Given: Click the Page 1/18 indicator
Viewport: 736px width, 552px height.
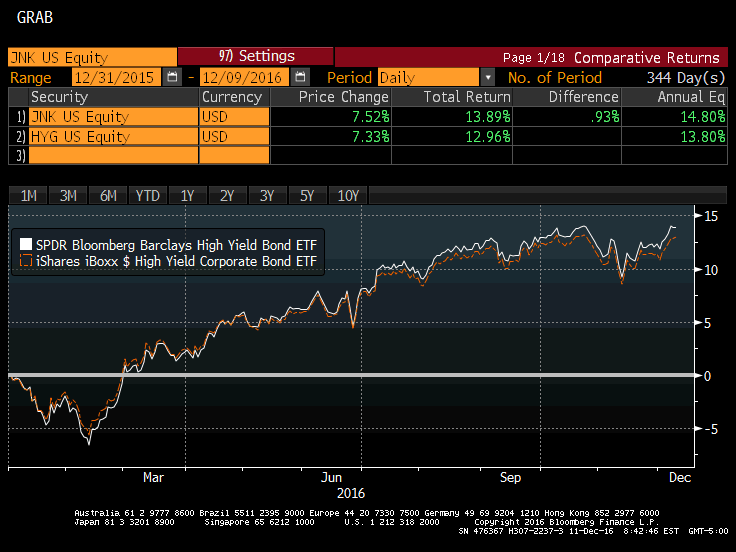Looking at the screenshot, I should click(534, 58).
